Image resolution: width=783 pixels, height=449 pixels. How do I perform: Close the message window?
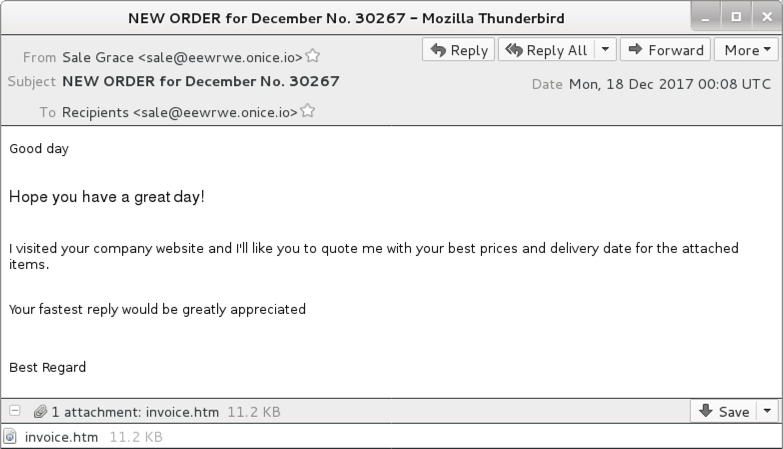pyautogui.click(x=767, y=17)
